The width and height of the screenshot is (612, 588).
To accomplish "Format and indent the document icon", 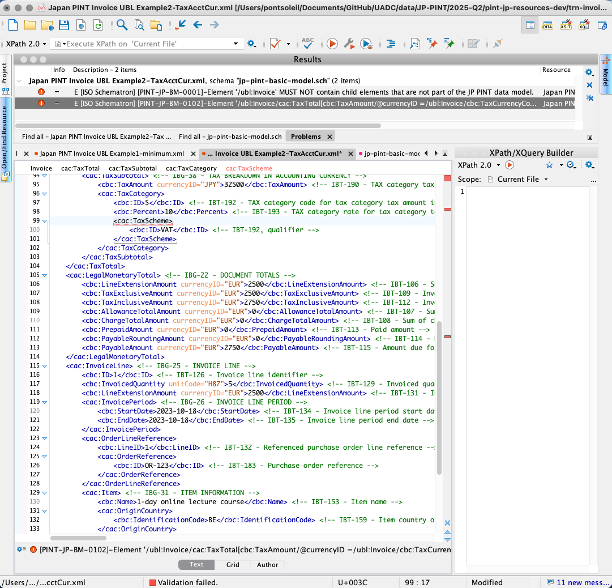I will [391, 44].
